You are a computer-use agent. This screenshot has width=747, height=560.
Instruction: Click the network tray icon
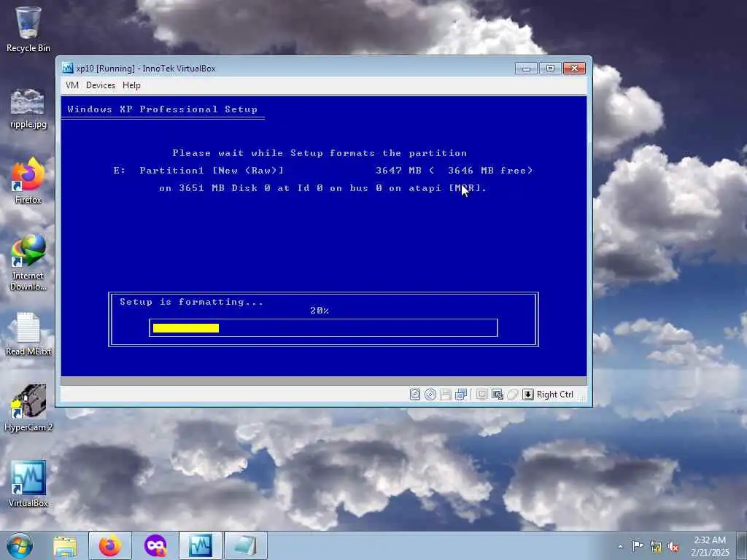(656, 547)
